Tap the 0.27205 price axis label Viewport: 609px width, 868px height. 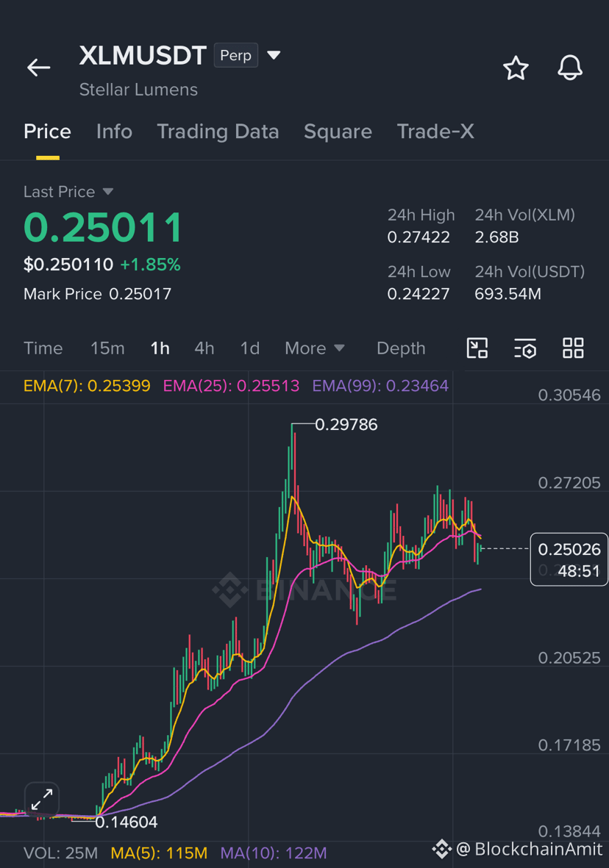tap(569, 483)
